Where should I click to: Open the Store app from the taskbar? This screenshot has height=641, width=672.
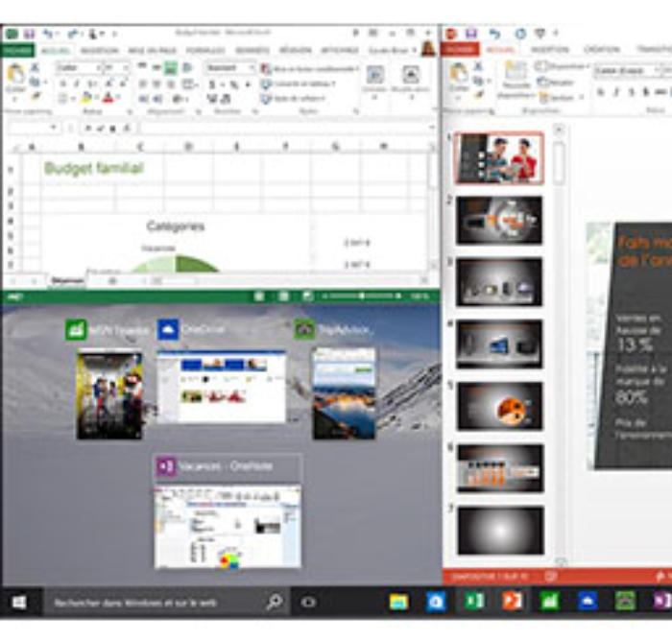click(x=436, y=602)
